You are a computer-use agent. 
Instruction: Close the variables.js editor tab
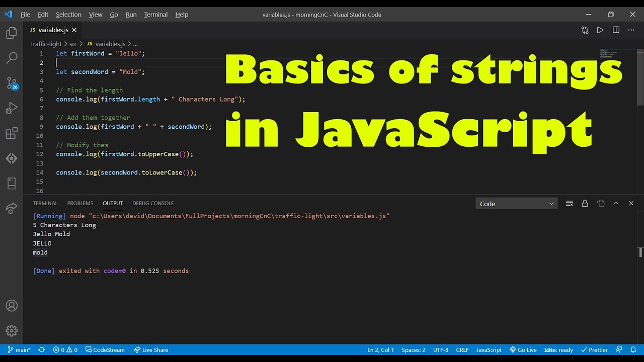[x=74, y=30]
